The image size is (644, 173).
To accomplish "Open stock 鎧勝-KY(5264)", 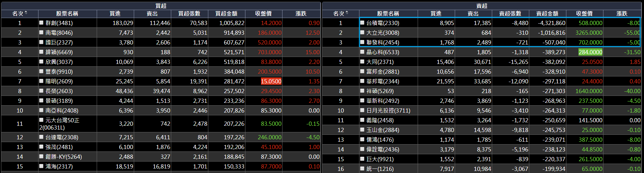I will pyautogui.click(x=64, y=157).
